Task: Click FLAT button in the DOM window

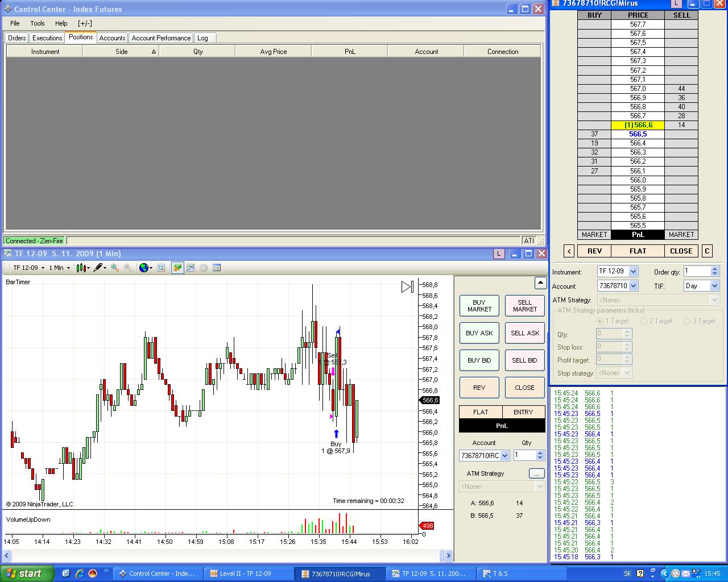Action: pyautogui.click(x=638, y=251)
